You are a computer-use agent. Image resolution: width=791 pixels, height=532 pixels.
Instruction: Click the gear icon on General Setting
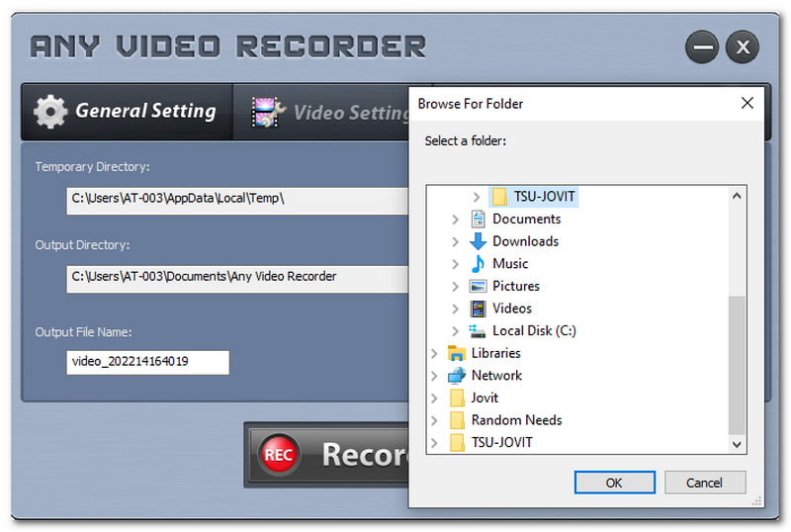coord(50,112)
